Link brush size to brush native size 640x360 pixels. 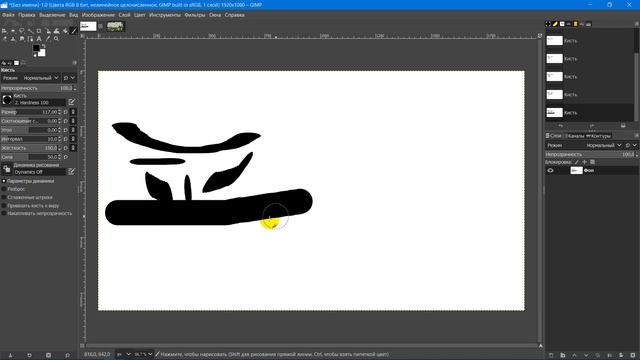coord(73,112)
